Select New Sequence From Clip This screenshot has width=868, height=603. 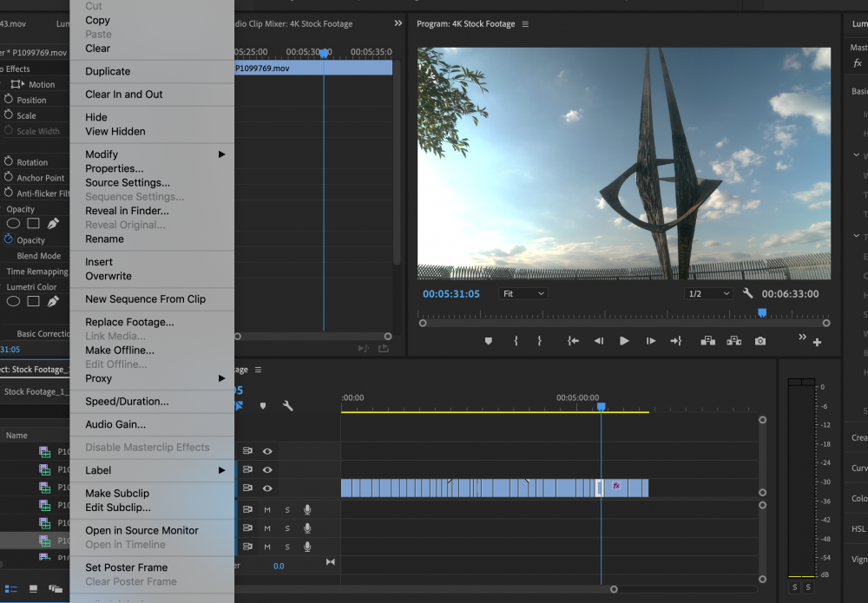pos(145,299)
